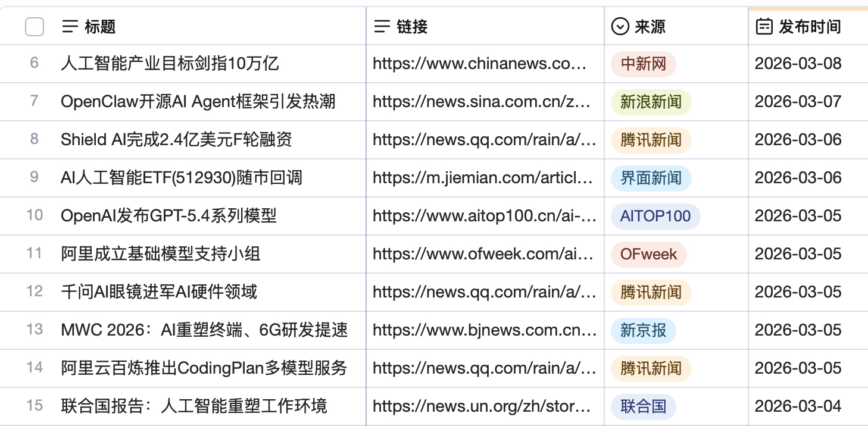Click the text-type icon beside 标题 header
Screen dimensions: 868x426
coord(70,27)
